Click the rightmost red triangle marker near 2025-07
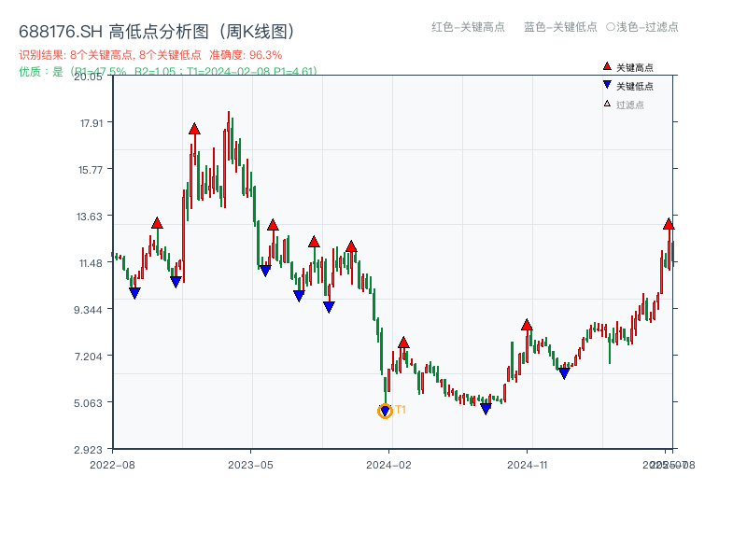The image size is (747, 560). coord(668,224)
